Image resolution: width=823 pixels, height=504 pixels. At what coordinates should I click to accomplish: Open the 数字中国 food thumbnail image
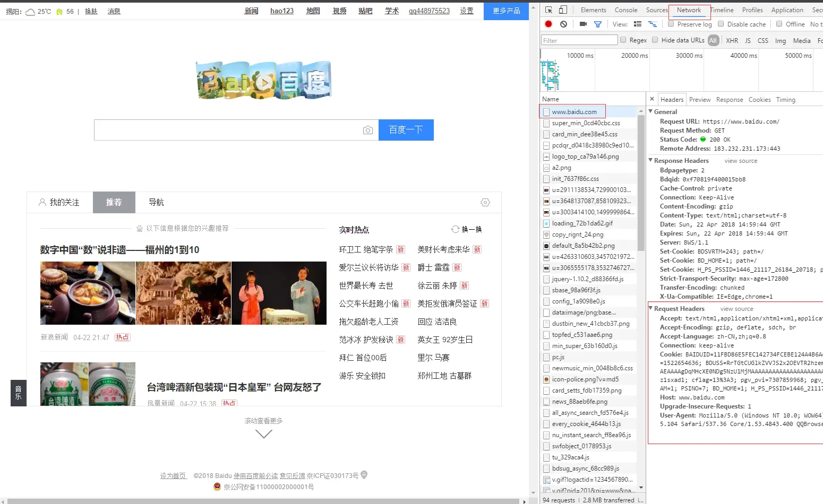pyautogui.click(x=88, y=293)
